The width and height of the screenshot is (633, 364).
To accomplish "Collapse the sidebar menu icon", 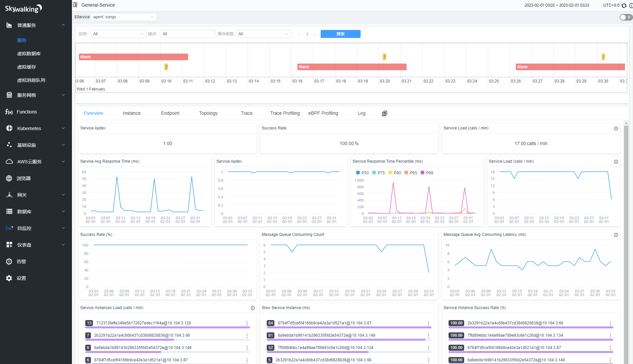I will pyautogui.click(x=75, y=5).
